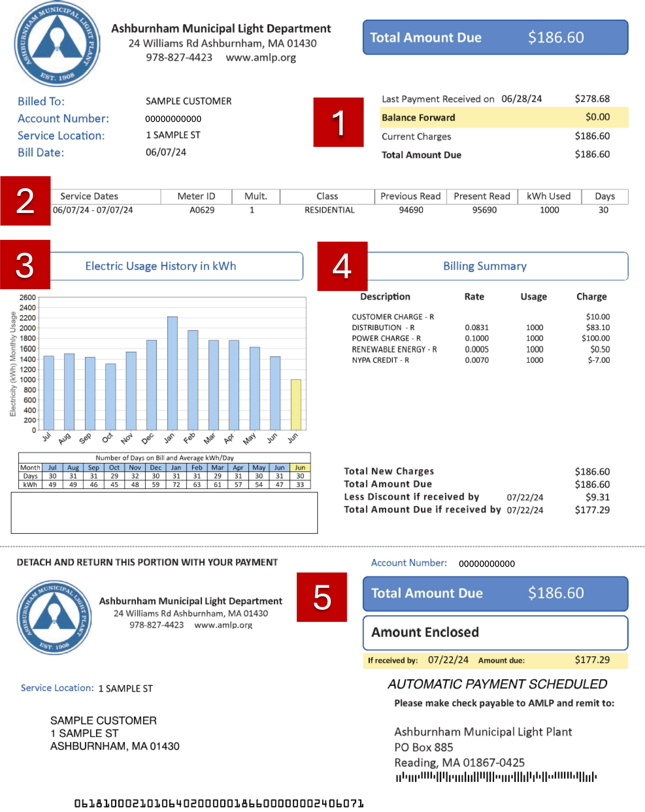Click the postal barcode under the Reading, MA address

click(496, 777)
